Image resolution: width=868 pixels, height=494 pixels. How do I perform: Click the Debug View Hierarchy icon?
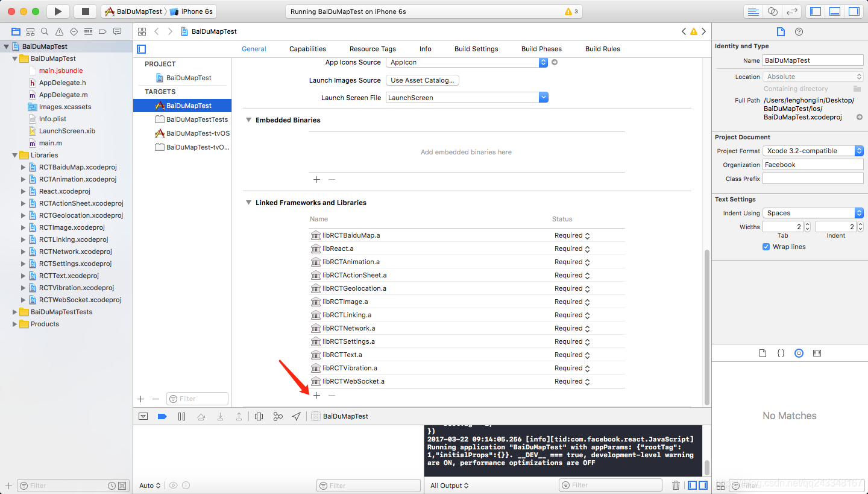[x=259, y=416]
